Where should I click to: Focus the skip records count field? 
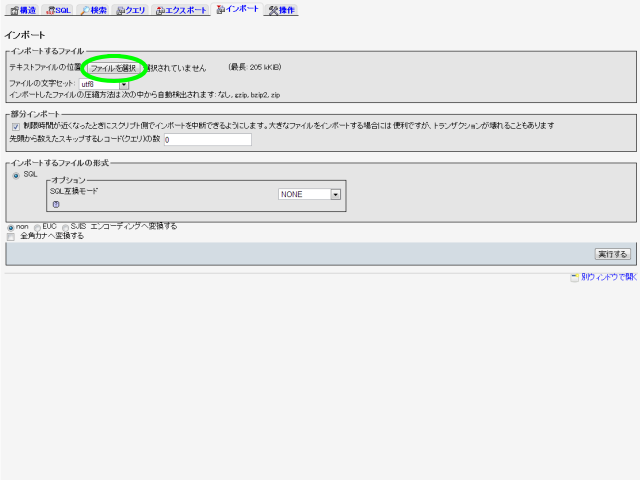coord(208,140)
